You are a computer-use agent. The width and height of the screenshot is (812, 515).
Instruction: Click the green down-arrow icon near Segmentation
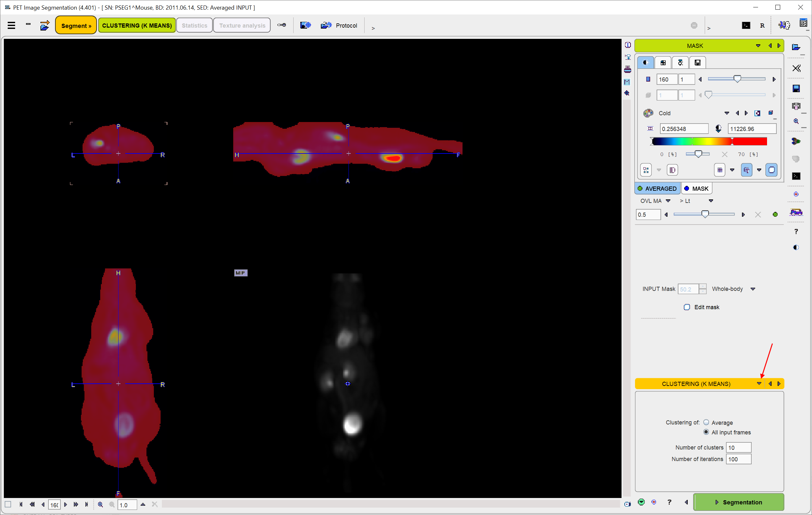click(x=641, y=502)
